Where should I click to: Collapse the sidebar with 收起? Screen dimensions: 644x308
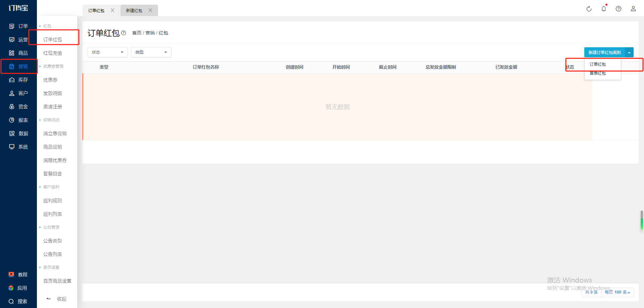(57, 299)
